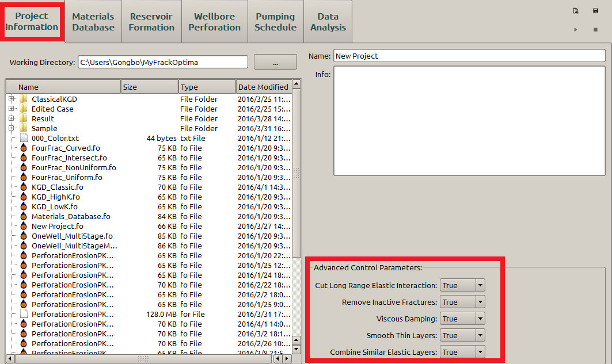
Task: Click the FourFrac_Curved.fo file icon
Action: (x=24, y=148)
